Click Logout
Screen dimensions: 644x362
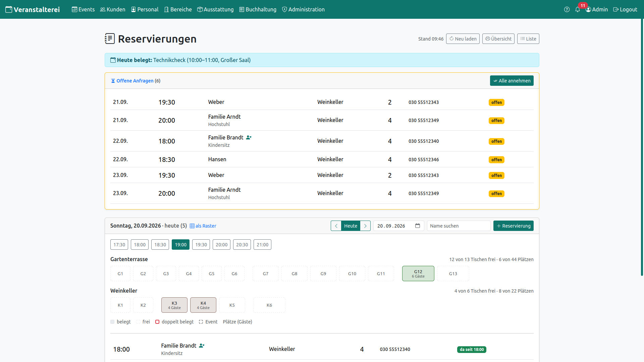625,9
